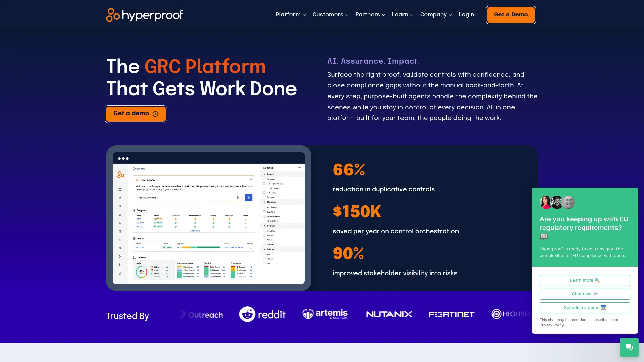Open the Learn dropdown menu
This screenshot has width=644, height=362.
pos(402,15)
